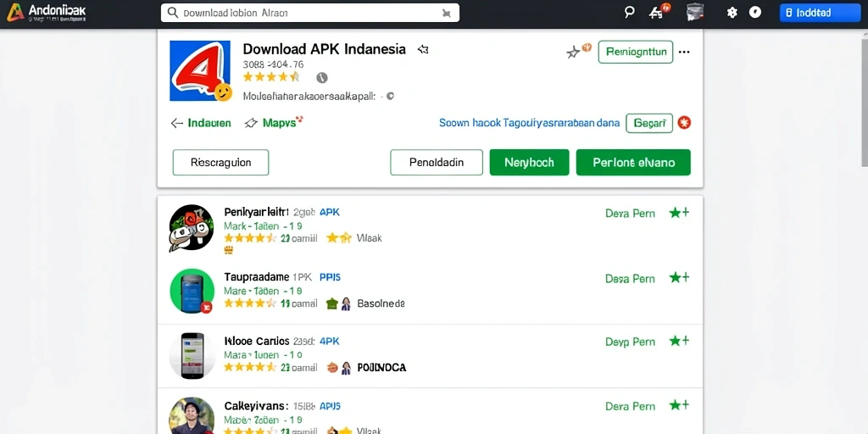This screenshot has height=434, width=868.
Task: Click Deva Pern for Taupraadame
Action: click(630, 278)
